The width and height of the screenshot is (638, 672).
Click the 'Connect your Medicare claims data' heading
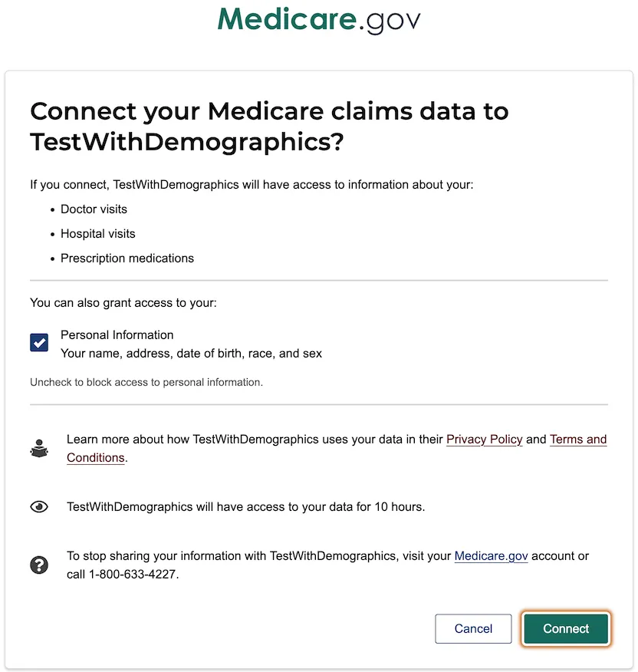coord(268,126)
